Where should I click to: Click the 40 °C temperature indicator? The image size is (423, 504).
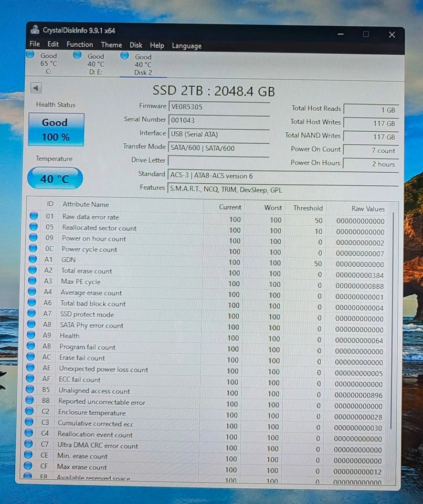click(55, 178)
